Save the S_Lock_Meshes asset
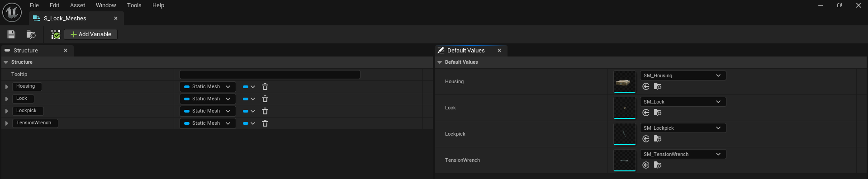This screenshot has width=868, height=179. 11,34
